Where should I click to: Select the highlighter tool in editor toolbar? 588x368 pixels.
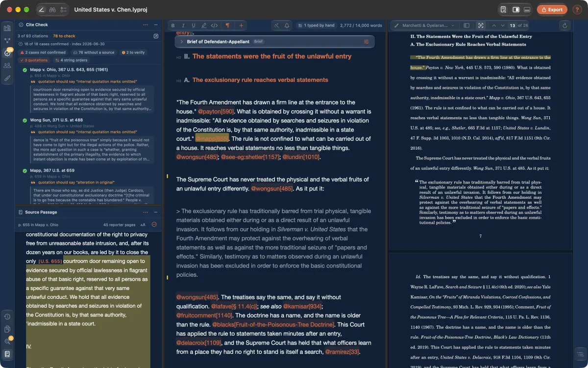(204, 26)
